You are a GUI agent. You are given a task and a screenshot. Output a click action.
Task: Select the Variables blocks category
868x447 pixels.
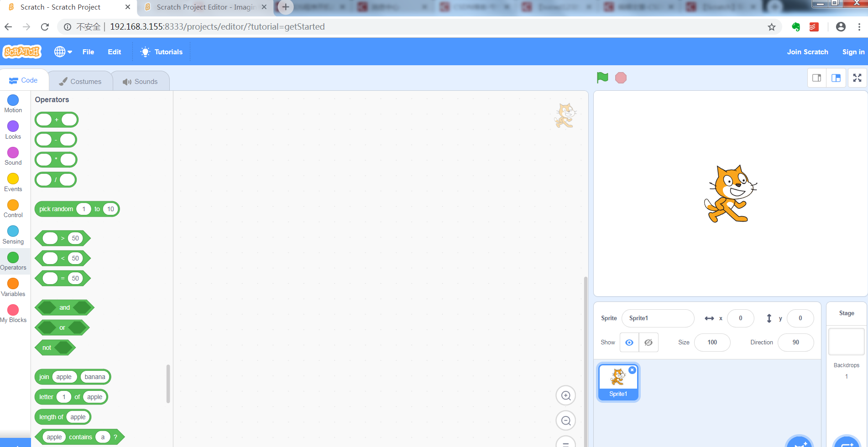[x=12, y=286]
